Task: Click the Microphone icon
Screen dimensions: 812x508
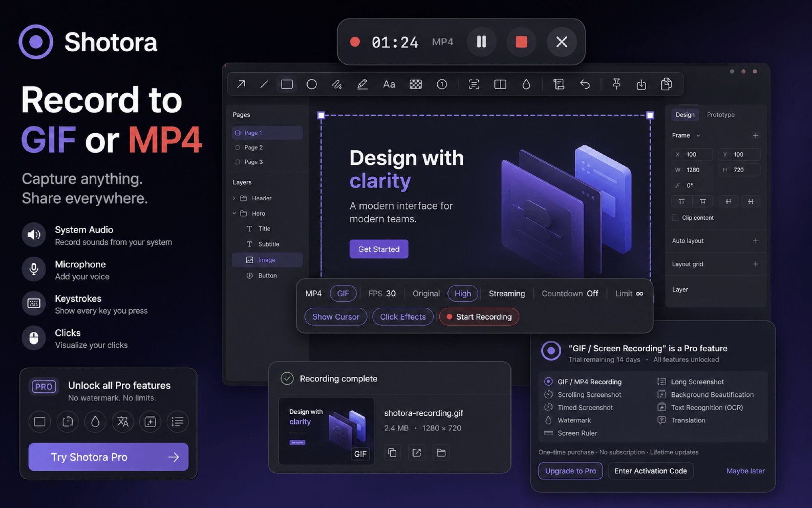Action: pyautogui.click(x=34, y=269)
